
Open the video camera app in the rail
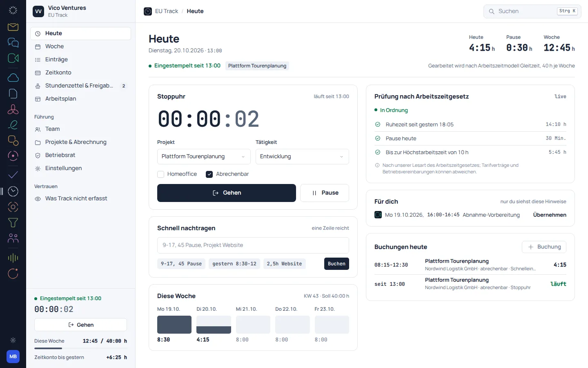13,58
